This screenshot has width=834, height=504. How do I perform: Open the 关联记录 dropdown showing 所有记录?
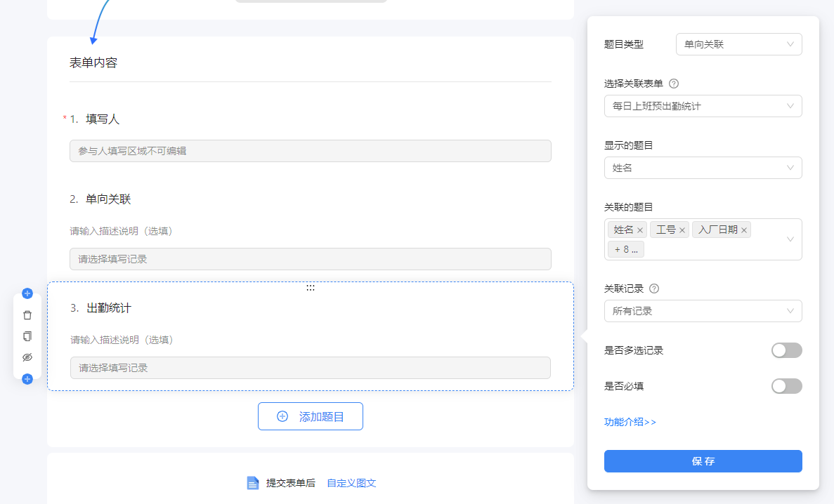tap(703, 311)
